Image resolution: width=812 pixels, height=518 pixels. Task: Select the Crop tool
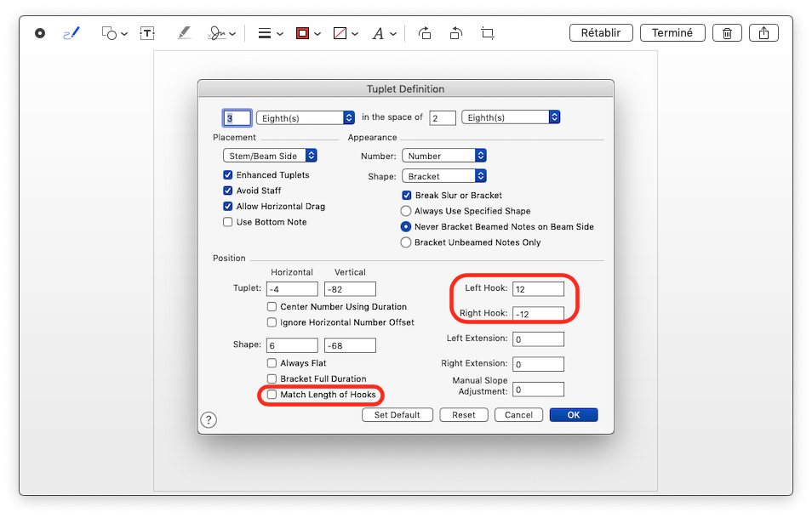point(487,33)
